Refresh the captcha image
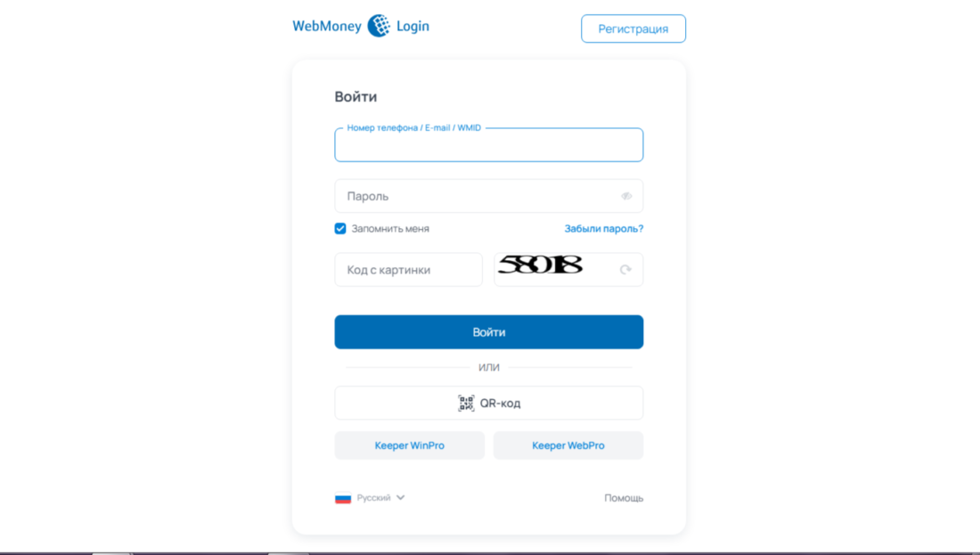980x555 pixels. click(625, 269)
